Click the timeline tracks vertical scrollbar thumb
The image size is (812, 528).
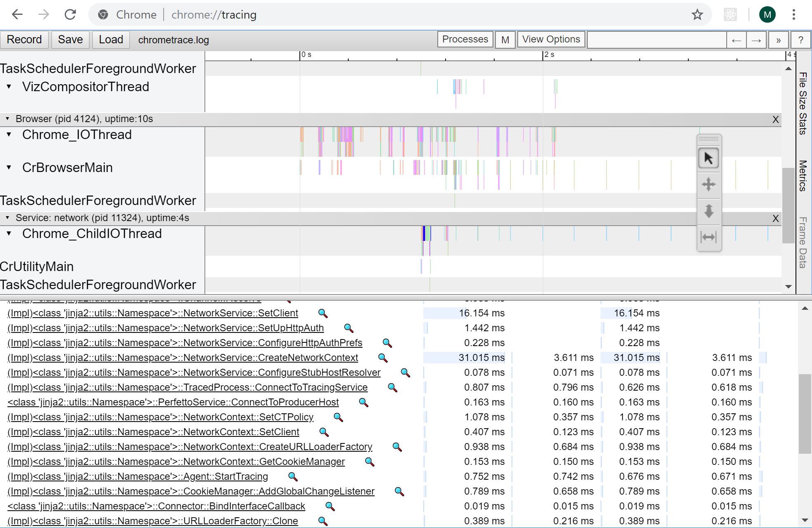[x=788, y=205]
